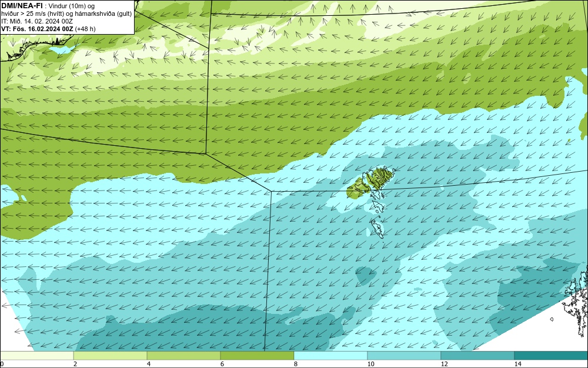Click the 12–14 m/s teal legend color
The image size is (588, 368).
[x=477, y=356]
